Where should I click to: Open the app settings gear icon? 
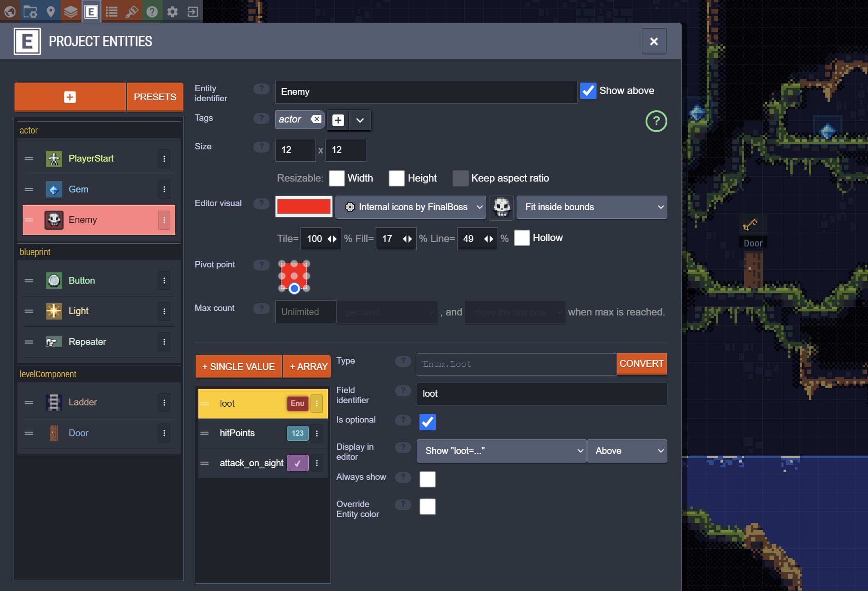[x=173, y=11]
